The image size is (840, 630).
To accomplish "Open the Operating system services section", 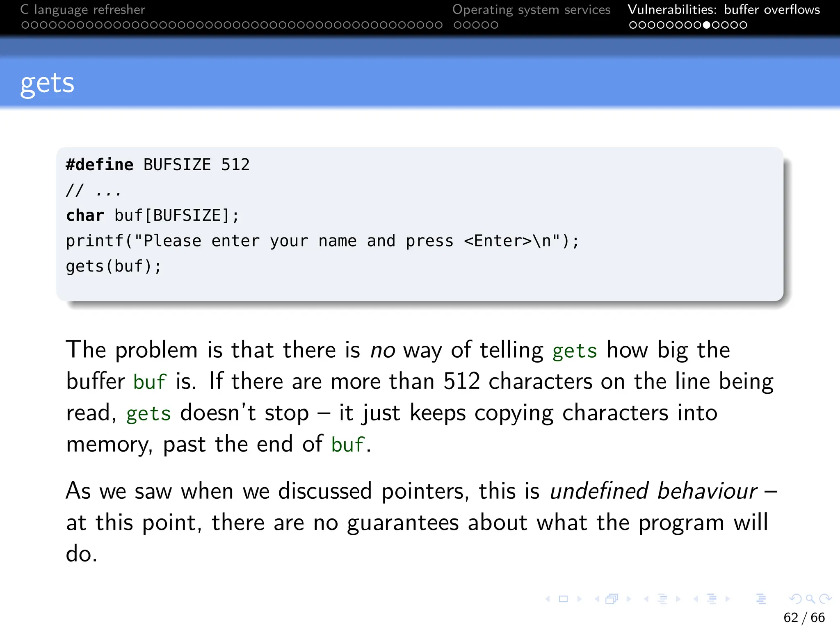I will tap(532, 9).
